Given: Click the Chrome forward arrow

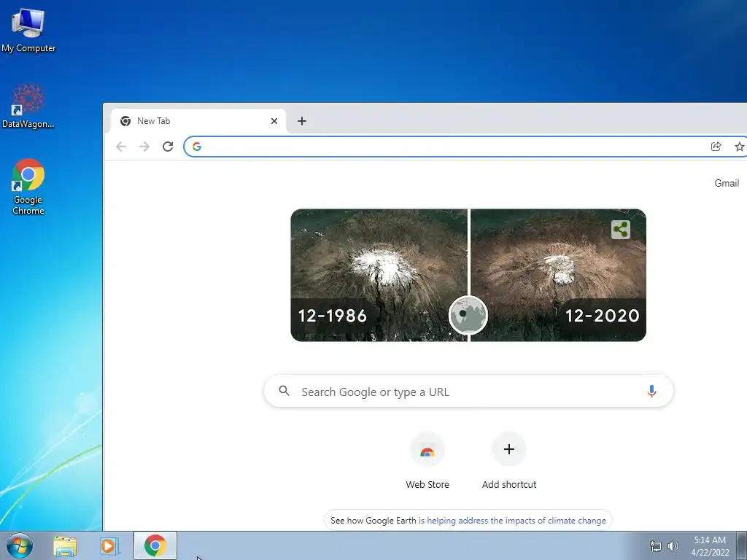Looking at the screenshot, I should click(144, 147).
